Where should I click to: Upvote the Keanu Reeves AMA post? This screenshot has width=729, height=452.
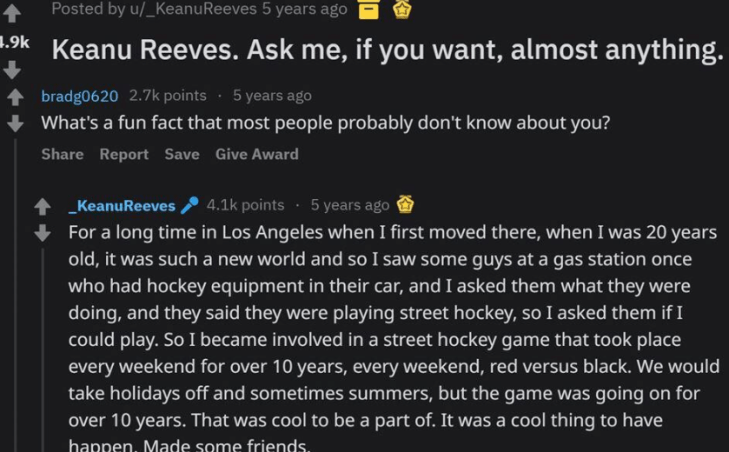(12, 12)
